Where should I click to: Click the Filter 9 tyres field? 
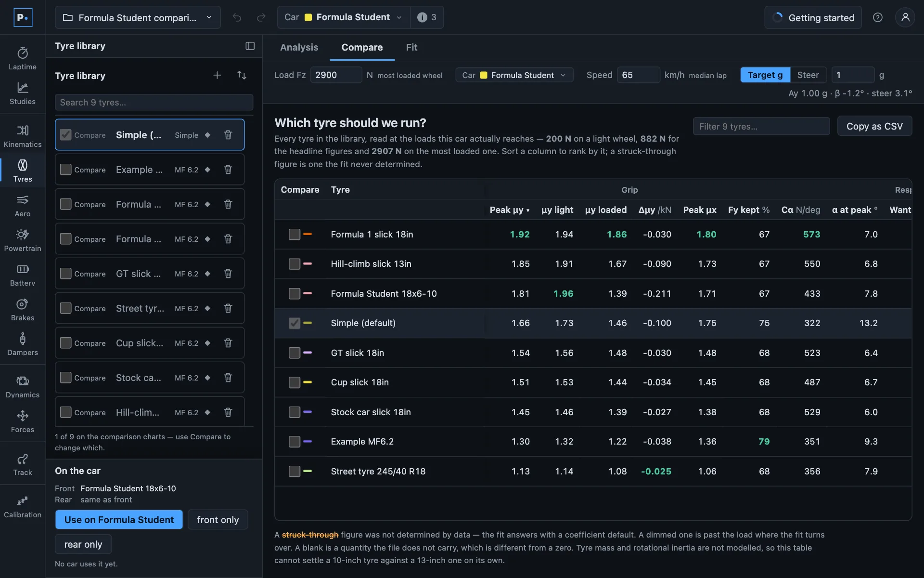pos(761,126)
